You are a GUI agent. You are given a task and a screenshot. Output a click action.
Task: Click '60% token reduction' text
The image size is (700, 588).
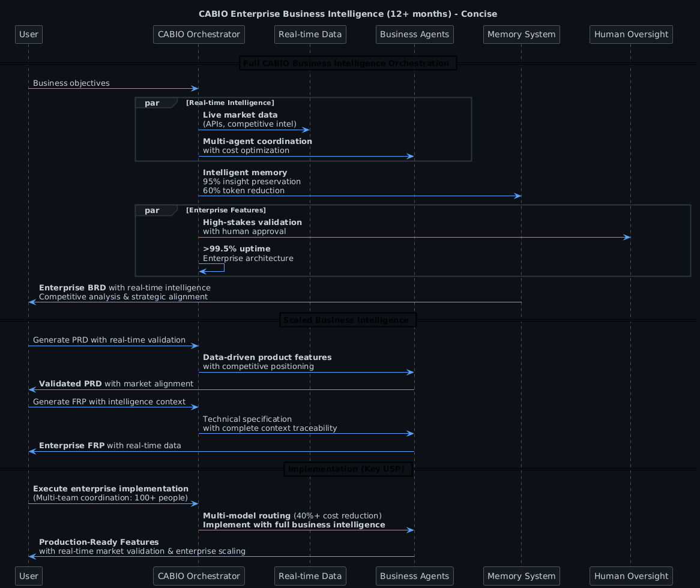243,190
